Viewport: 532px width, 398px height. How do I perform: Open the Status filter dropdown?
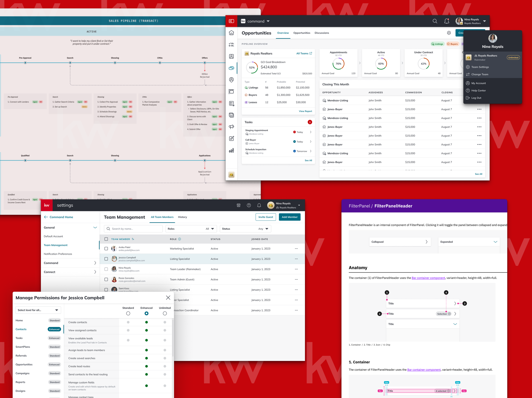click(x=246, y=229)
